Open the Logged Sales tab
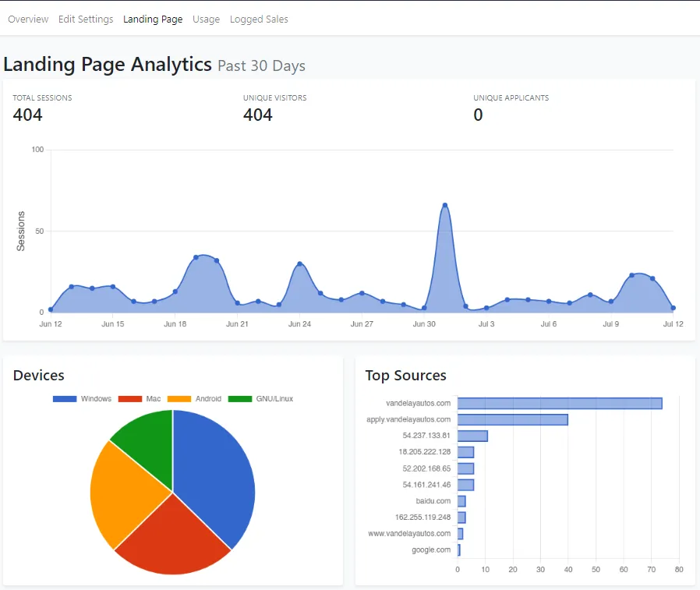 point(259,19)
